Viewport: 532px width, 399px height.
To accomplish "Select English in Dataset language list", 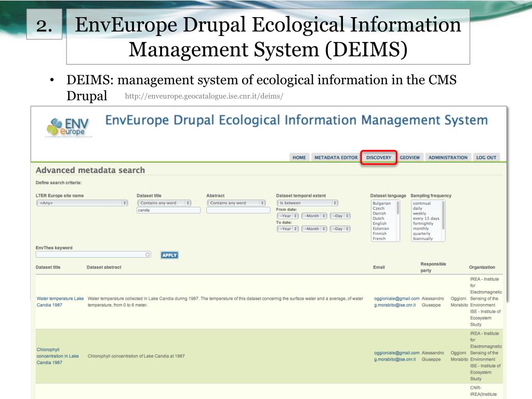I will coord(380,223).
